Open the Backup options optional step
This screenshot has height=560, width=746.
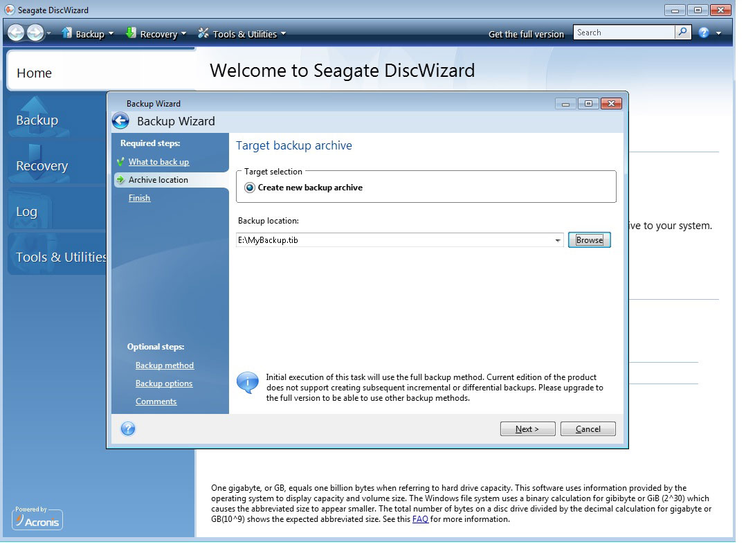tap(164, 383)
